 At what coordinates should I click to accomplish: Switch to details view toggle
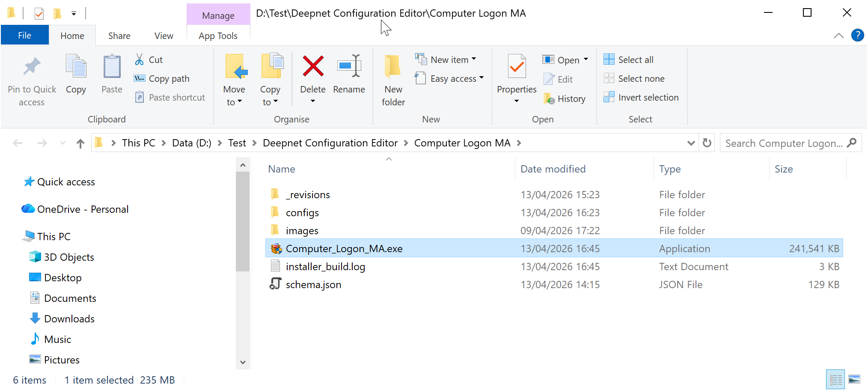(835, 379)
